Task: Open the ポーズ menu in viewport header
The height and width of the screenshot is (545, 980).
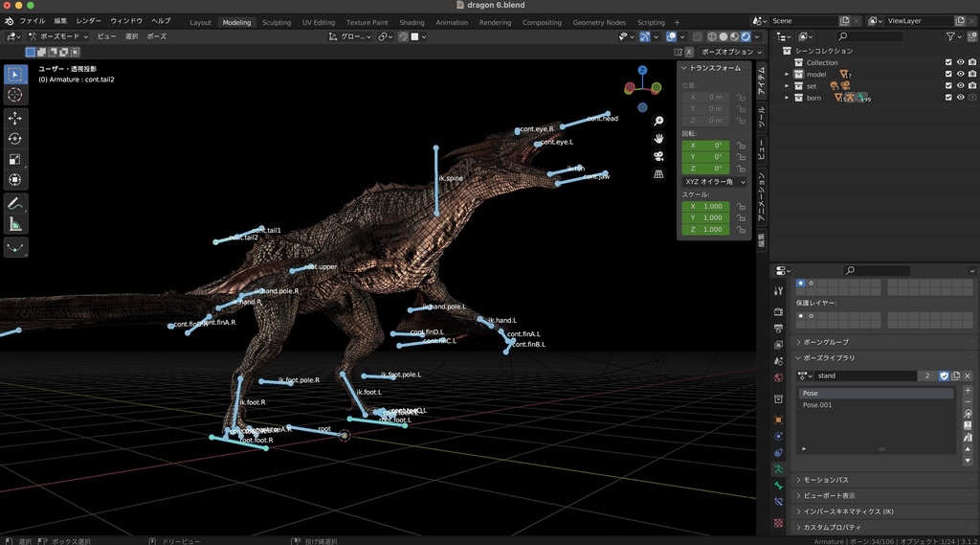Action: click(x=156, y=36)
